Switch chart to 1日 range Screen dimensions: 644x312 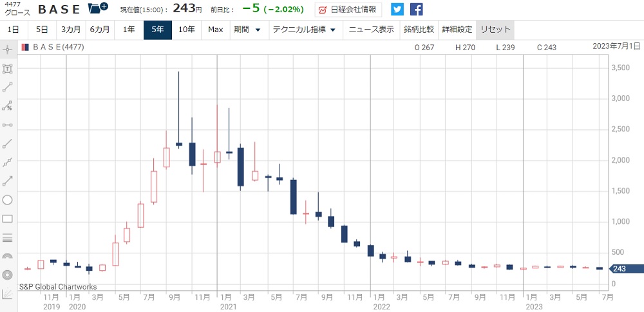click(x=14, y=30)
